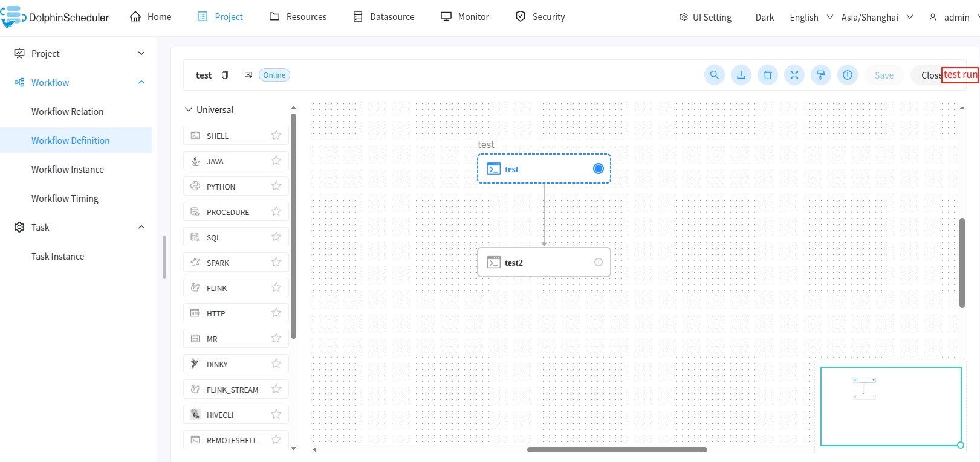Favorite the SHELL task with star

276,135
